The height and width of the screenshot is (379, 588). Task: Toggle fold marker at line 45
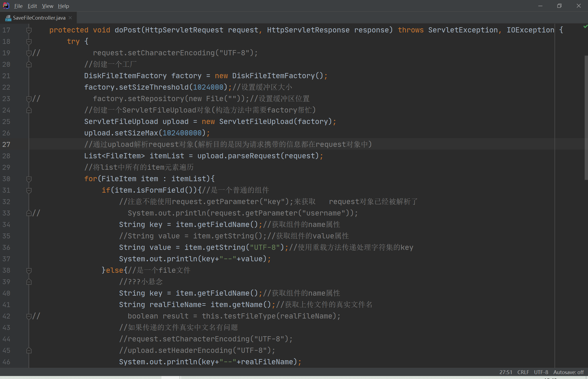pos(29,350)
